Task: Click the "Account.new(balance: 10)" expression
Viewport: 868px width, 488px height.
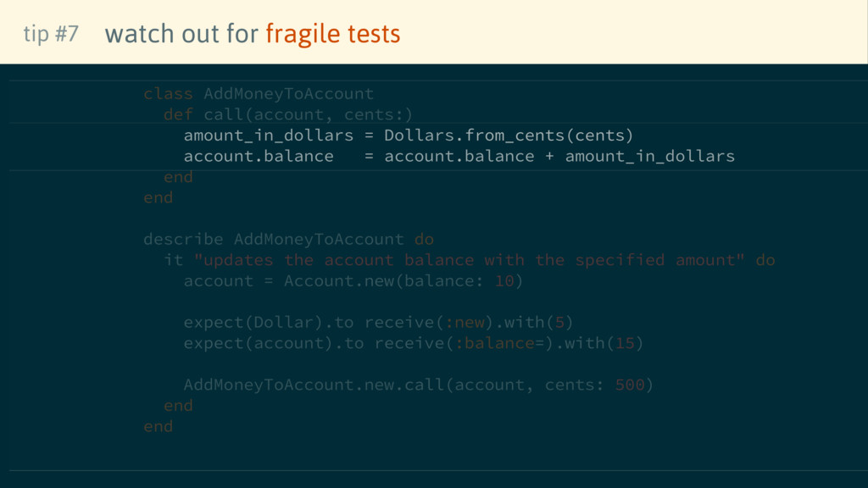Action: click(x=403, y=280)
